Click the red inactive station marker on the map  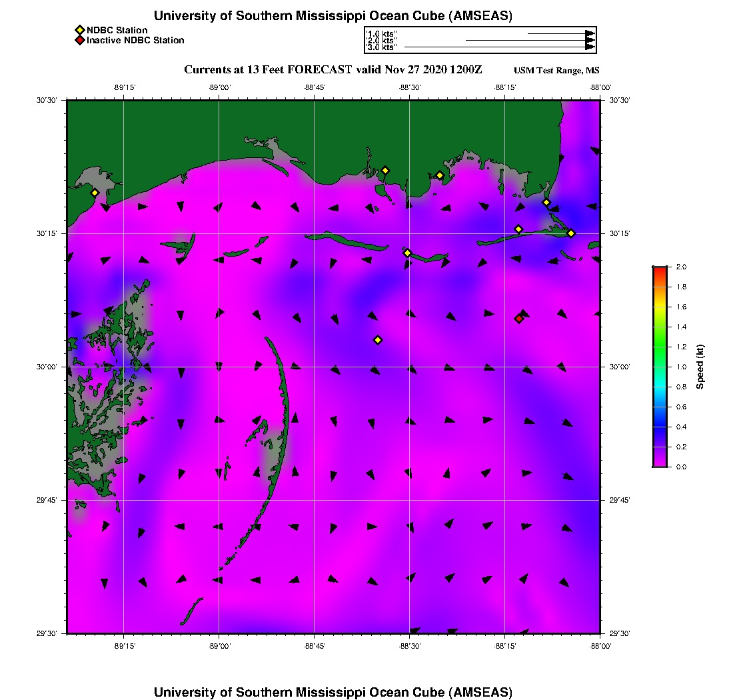(x=519, y=319)
